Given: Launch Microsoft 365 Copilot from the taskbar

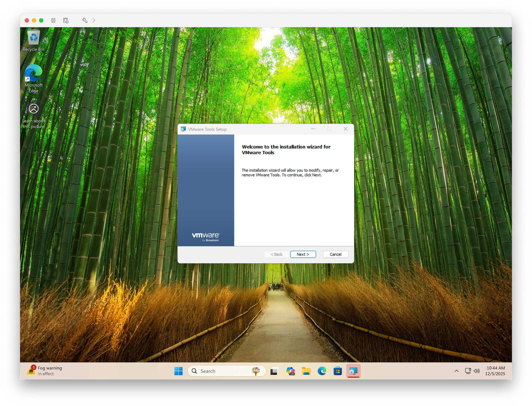Looking at the screenshot, I should [x=290, y=371].
